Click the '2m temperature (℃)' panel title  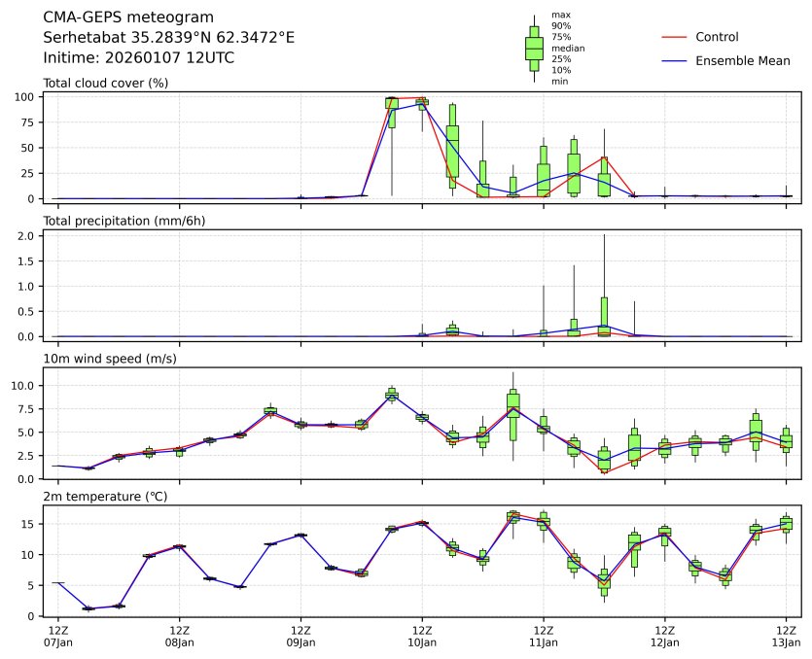pyautogui.click(x=107, y=497)
